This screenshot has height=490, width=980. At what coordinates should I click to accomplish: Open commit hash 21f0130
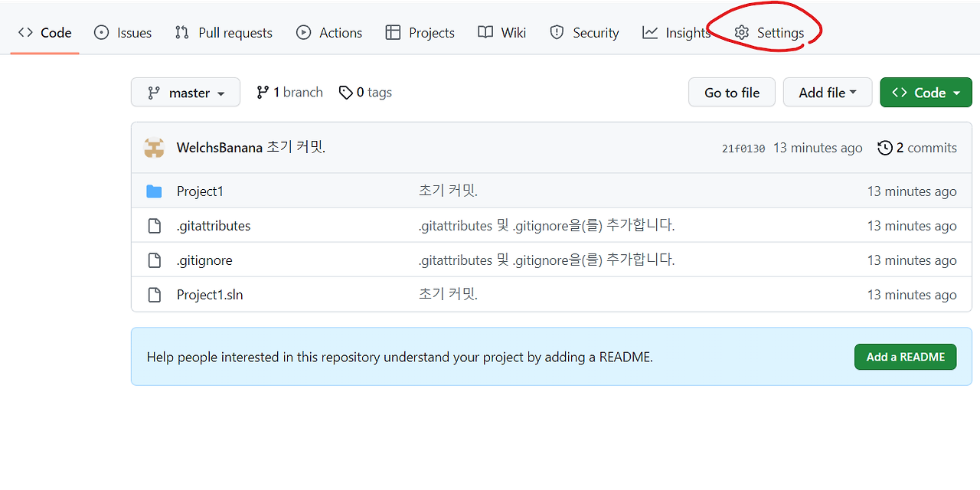point(743,149)
